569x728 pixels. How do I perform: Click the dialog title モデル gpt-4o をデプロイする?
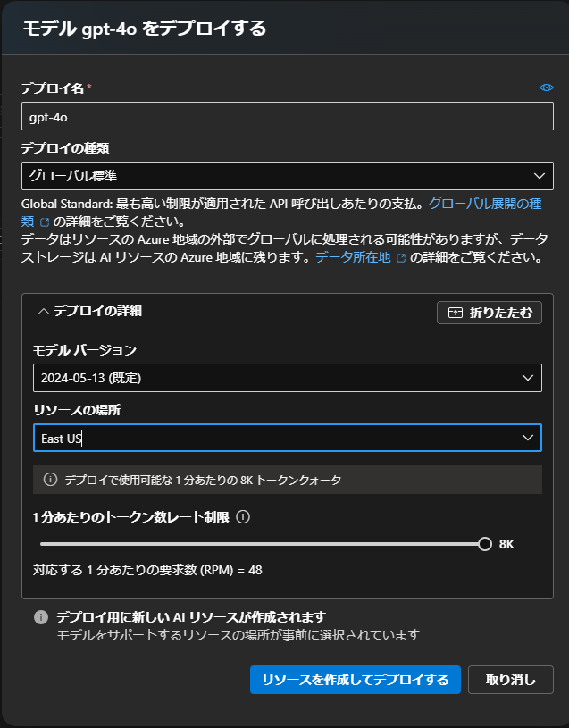(x=145, y=29)
